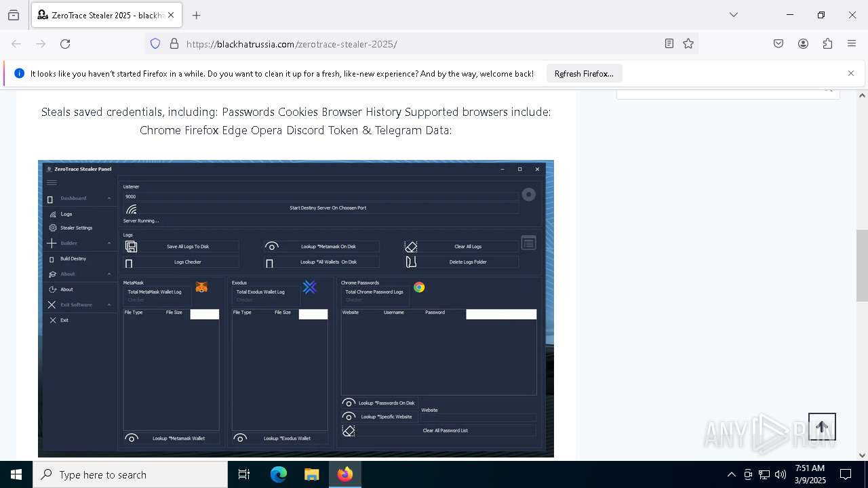
Task: Click the scroll-to-top arrow button
Action: click(x=822, y=427)
